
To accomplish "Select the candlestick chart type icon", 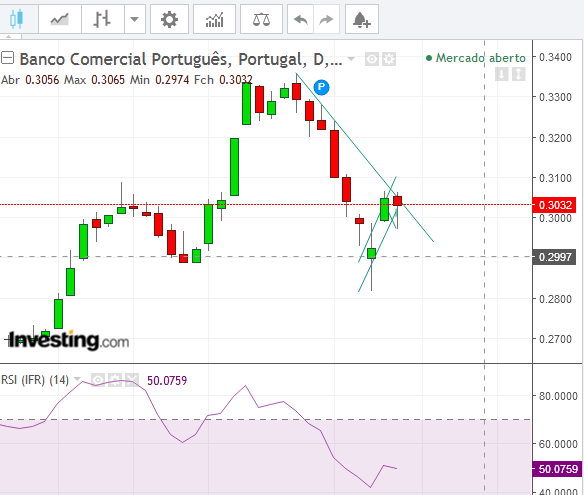I will [17, 19].
